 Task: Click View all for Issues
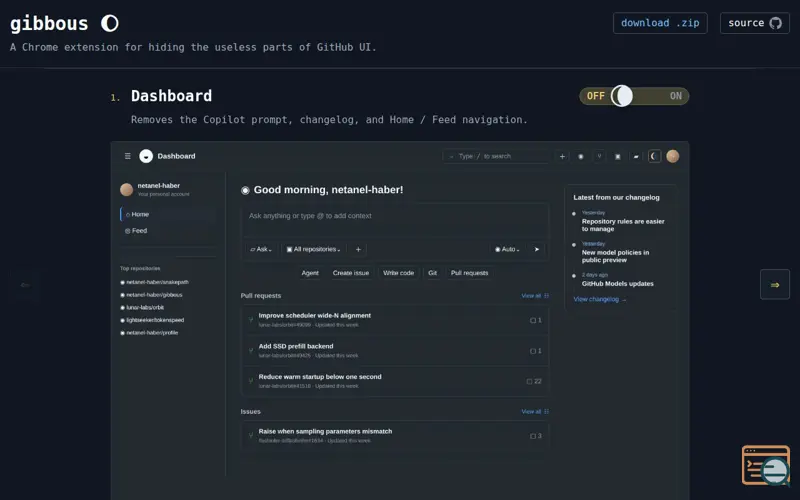coord(535,412)
